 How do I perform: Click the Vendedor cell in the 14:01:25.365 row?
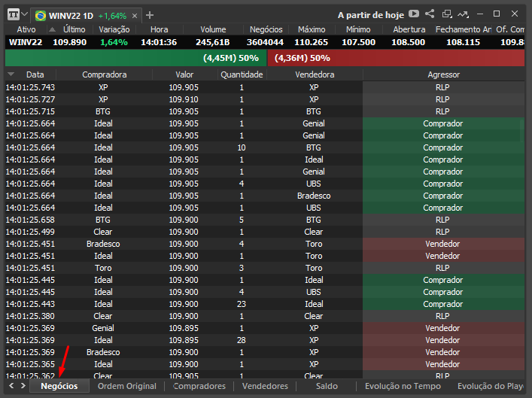click(443, 364)
